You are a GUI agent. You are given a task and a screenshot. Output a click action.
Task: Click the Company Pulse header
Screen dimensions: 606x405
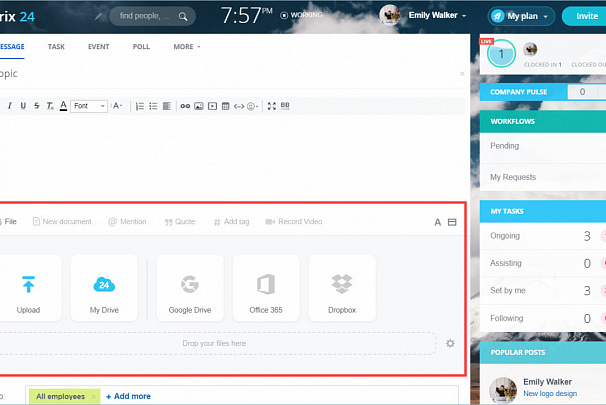[519, 92]
